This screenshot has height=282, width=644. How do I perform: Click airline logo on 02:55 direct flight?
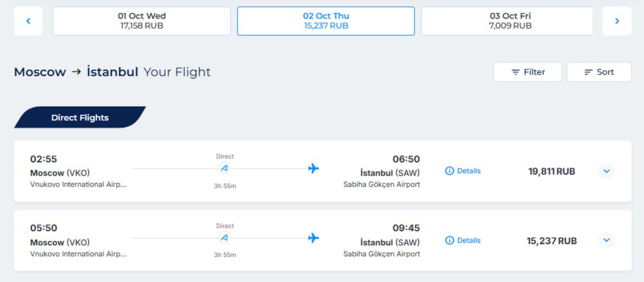[225, 169]
